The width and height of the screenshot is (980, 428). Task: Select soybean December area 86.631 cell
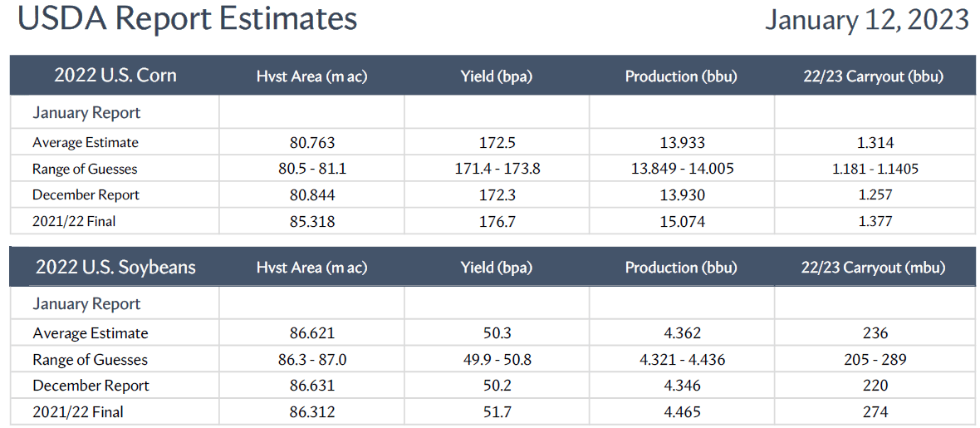coord(312,386)
